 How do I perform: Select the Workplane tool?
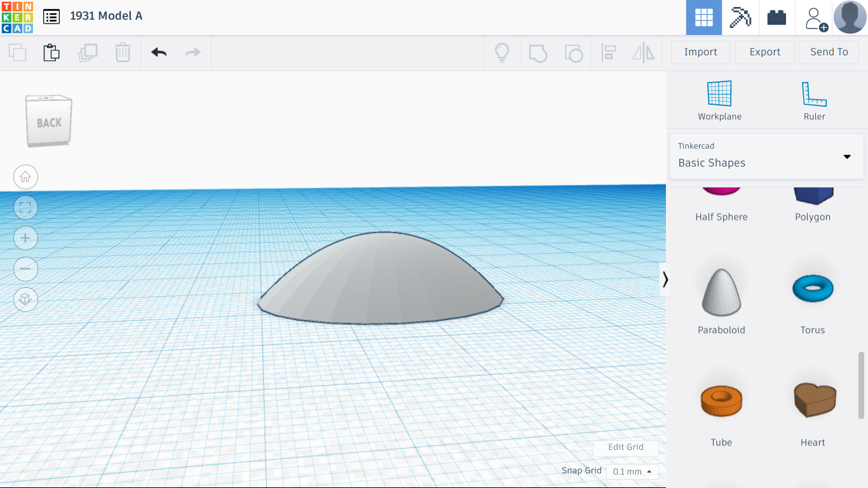click(719, 98)
